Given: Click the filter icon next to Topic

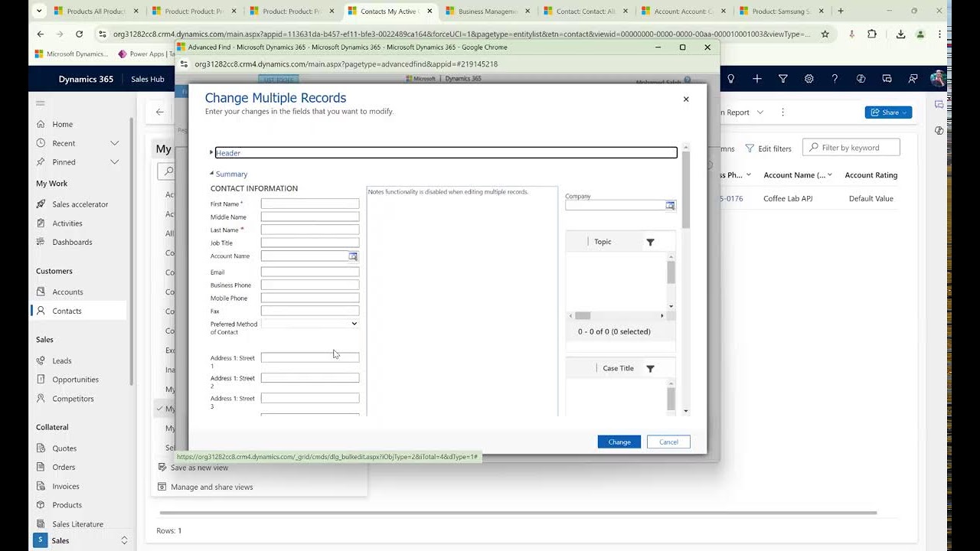Looking at the screenshot, I should [x=650, y=242].
